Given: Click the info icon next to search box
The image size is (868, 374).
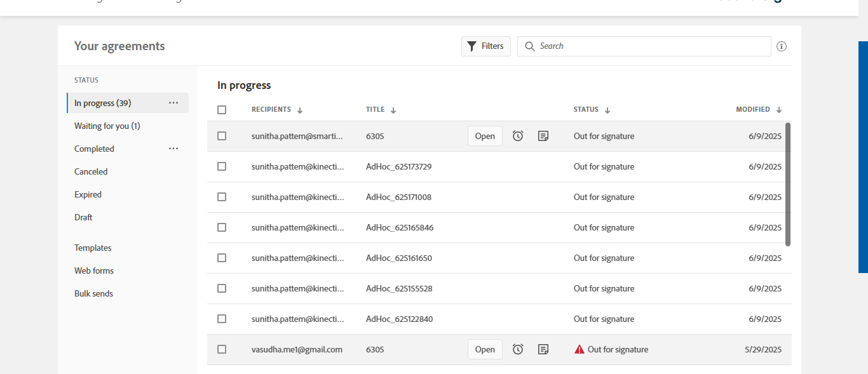Looking at the screenshot, I should click(782, 46).
